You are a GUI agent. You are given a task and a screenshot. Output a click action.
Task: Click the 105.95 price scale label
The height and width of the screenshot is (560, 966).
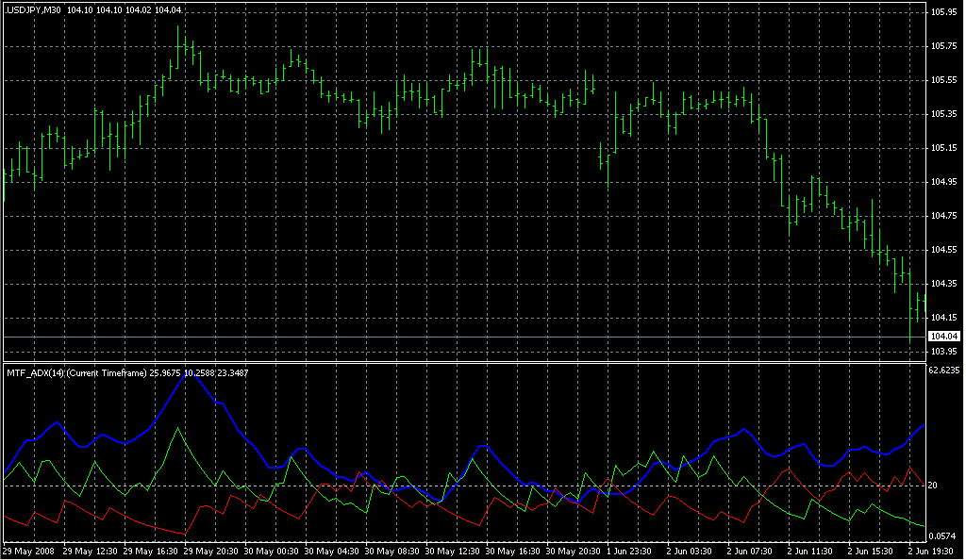point(943,12)
